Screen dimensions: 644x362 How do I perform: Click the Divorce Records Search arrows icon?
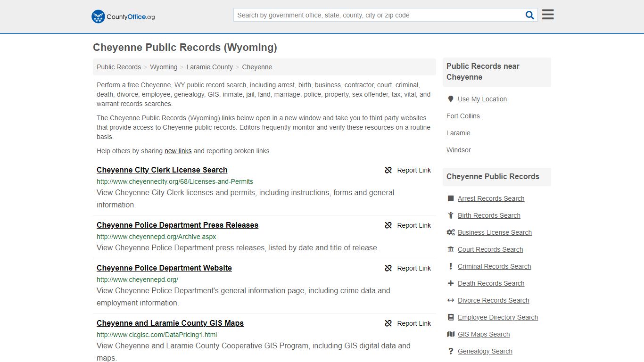(x=451, y=300)
